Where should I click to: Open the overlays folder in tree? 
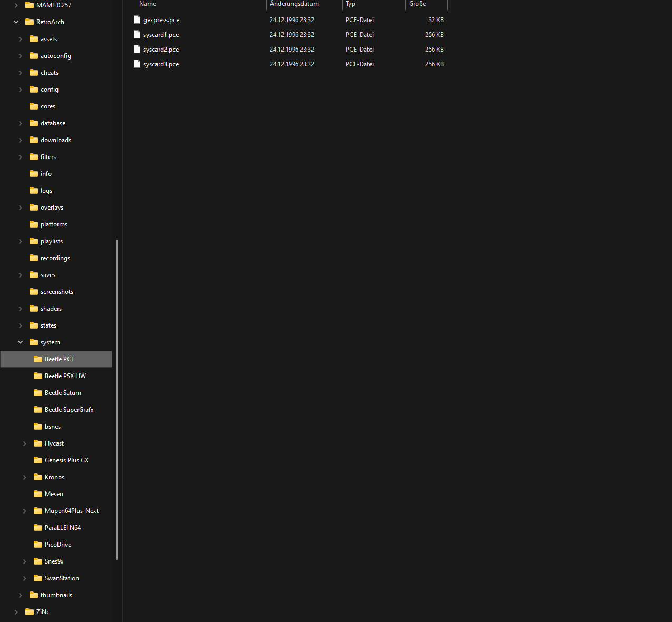pos(52,208)
